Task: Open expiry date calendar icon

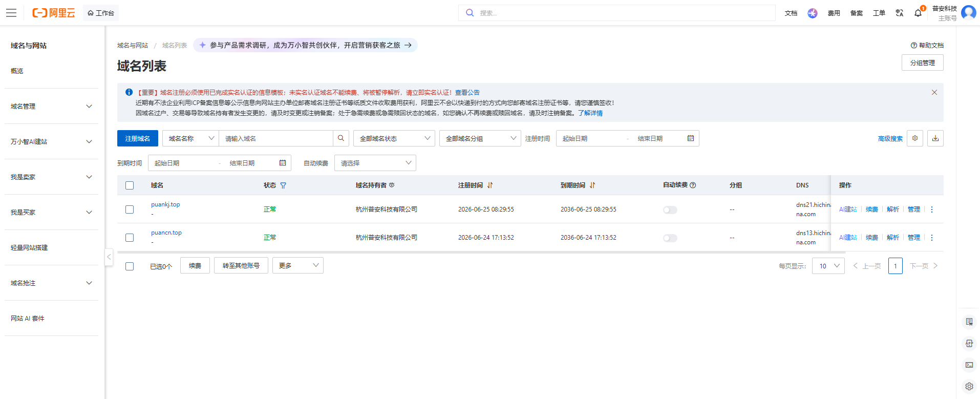Action: [283, 163]
